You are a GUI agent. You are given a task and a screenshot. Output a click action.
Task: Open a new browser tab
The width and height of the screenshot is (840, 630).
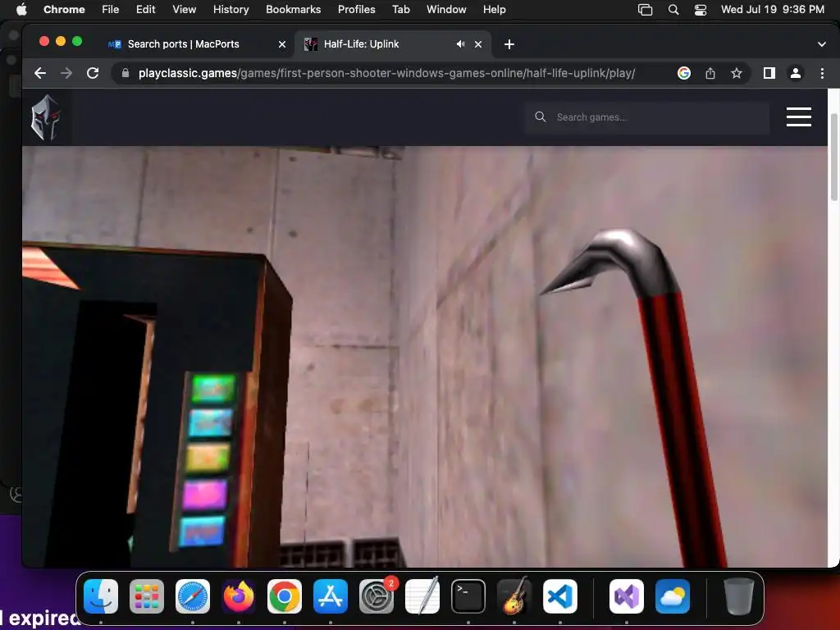point(509,44)
